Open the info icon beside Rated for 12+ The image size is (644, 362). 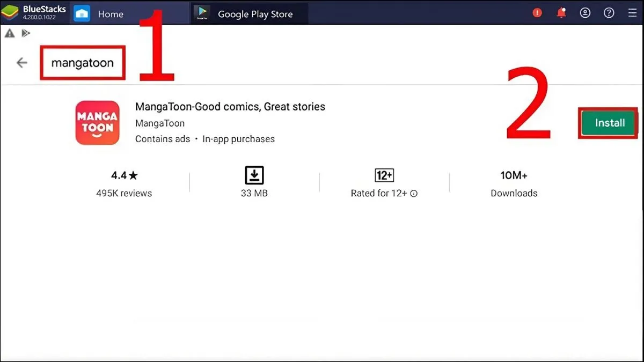coord(414,194)
